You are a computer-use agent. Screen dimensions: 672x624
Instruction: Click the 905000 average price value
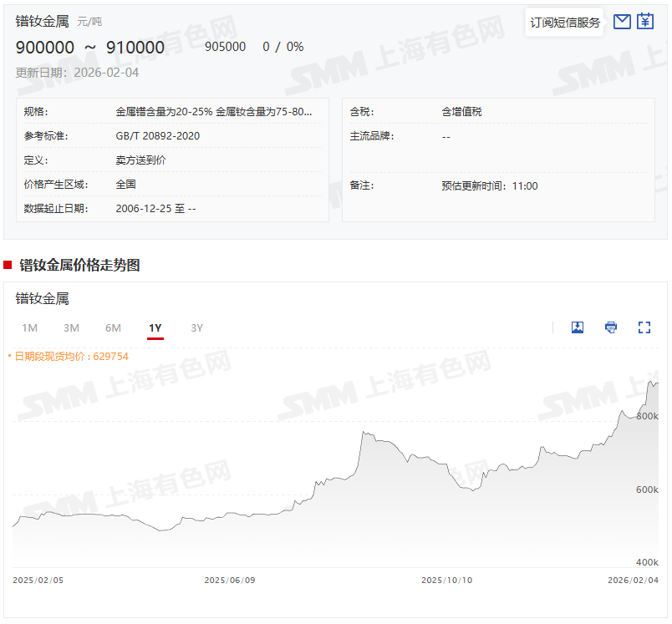tap(225, 47)
